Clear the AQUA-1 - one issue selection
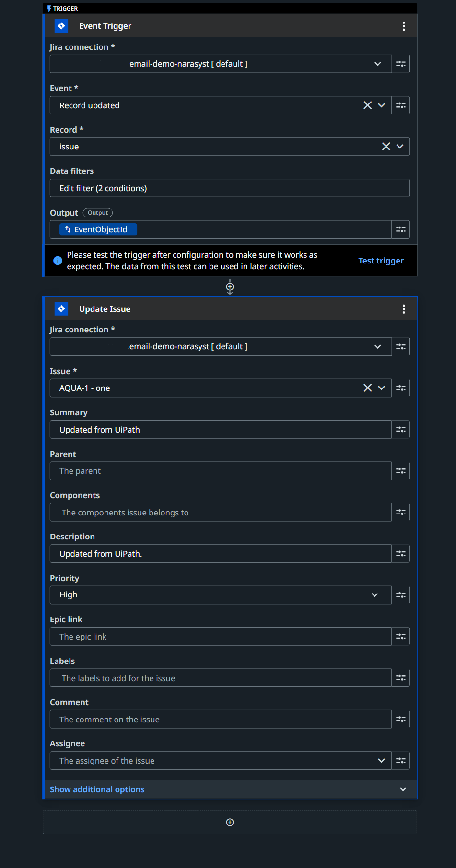Viewport: 456px width, 868px height. (x=368, y=388)
